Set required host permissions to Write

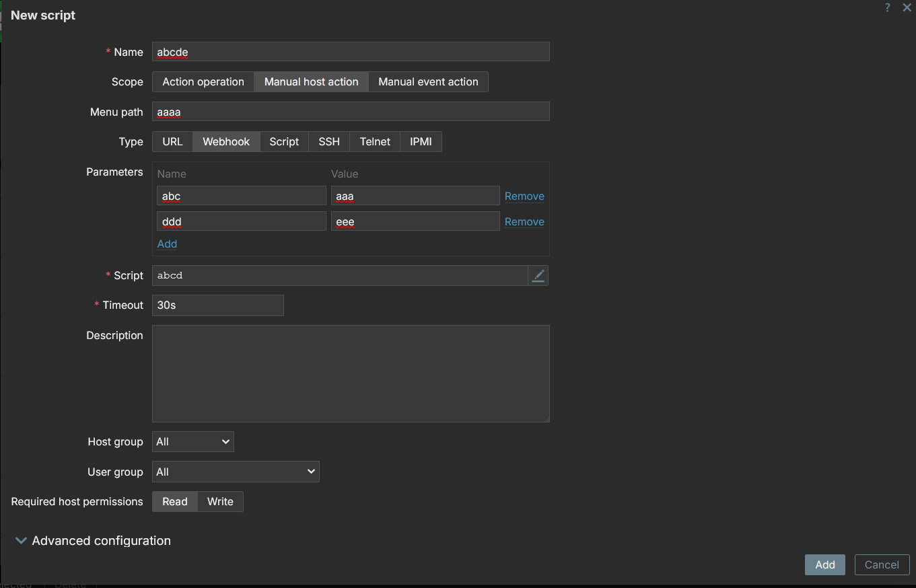(x=220, y=502)
